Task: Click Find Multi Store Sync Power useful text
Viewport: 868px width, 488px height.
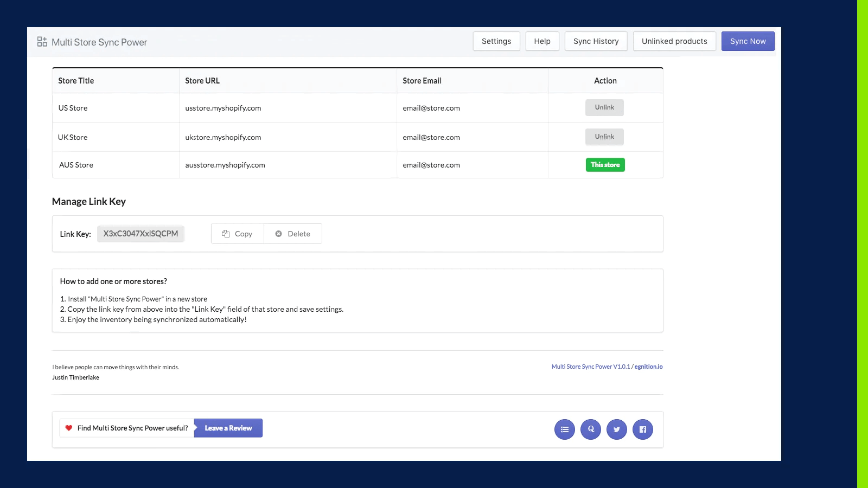Action: point(133,428)
